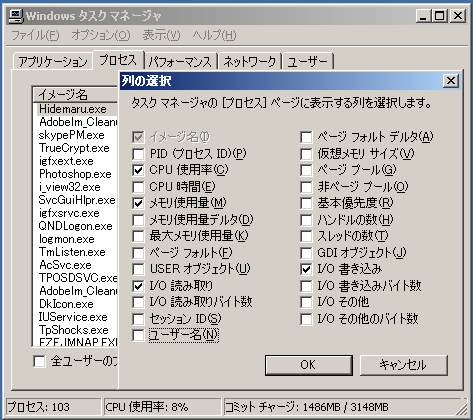Uncheck the I/O 読み取り checkbox
The height and width of the screenshot is (420, 473).
coord(138,286)
